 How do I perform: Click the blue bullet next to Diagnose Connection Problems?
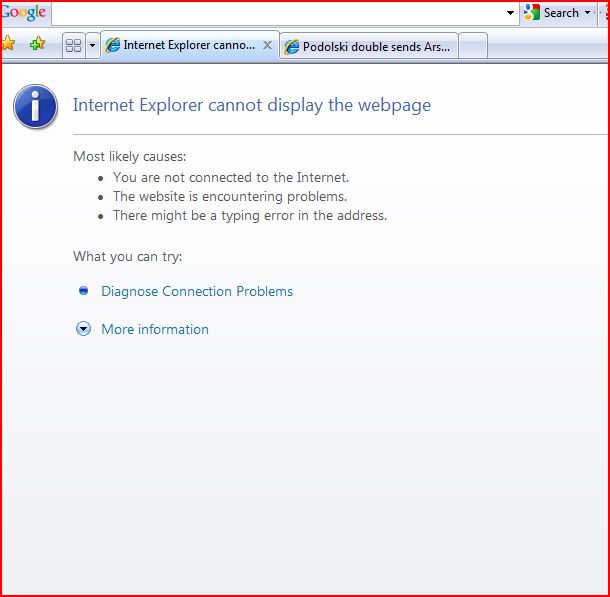tap(83, 291)
